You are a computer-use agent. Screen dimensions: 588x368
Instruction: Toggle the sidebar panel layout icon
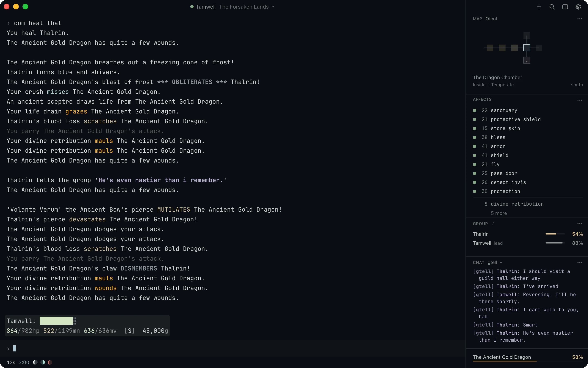(565, 7)
